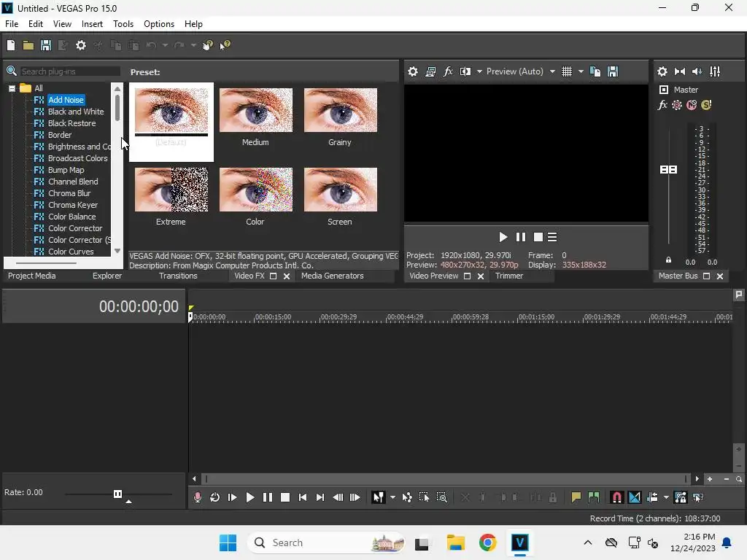Solo the Master bus
This screenshot has width=747, height=560.
pos(706,105)
